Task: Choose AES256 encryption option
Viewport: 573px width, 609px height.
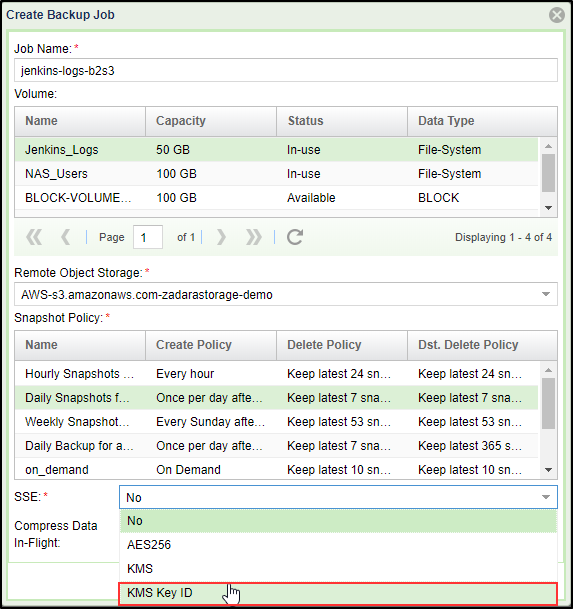Action: click(338, 545)
